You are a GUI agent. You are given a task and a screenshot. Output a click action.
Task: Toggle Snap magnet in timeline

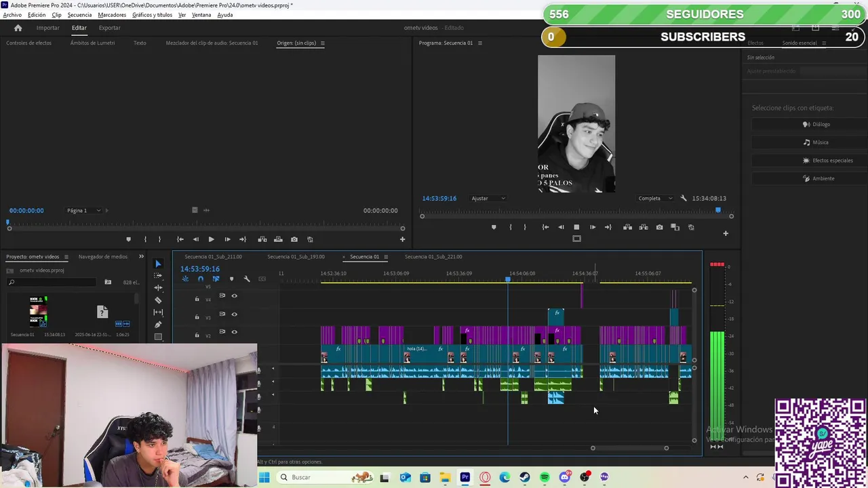click(x=201, y=279)
